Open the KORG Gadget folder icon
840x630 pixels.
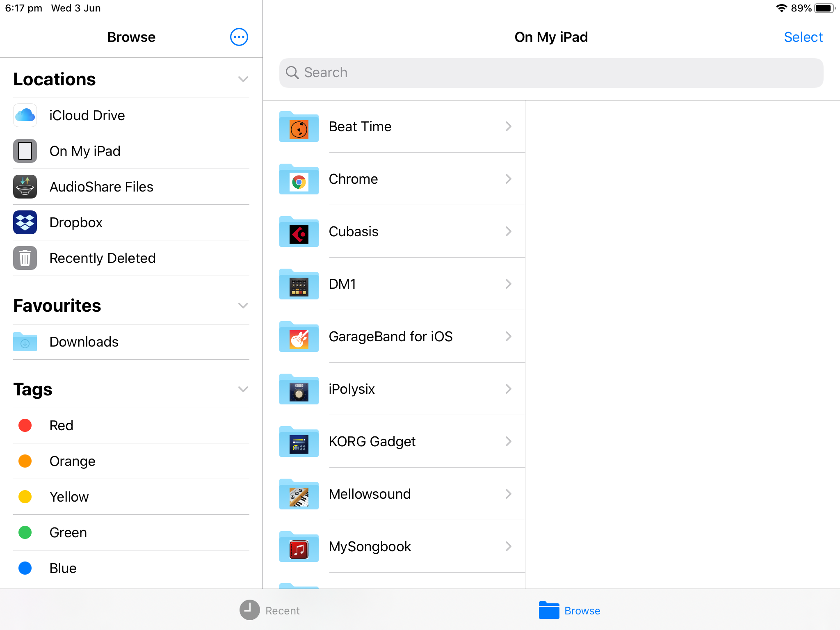point(299,442)
